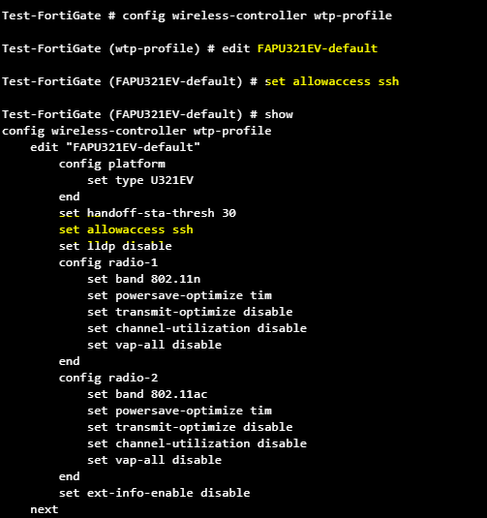
Task: Click the first prompt 'config wireless-controller wtp-profile'
Action: 257,16
